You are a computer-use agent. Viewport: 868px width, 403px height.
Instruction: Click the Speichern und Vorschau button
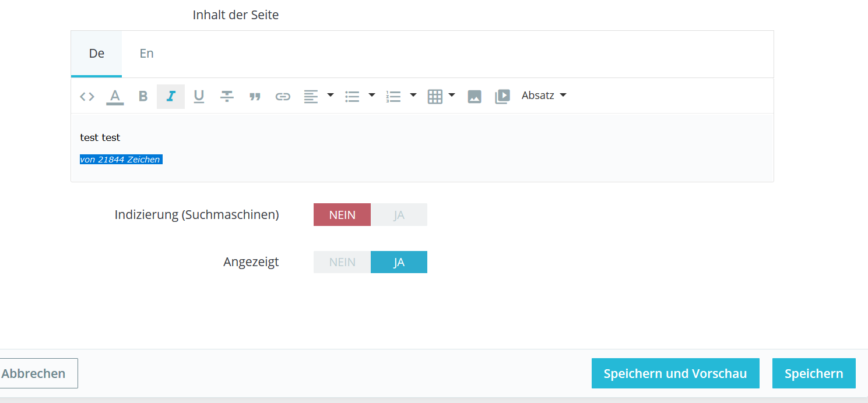675,373
